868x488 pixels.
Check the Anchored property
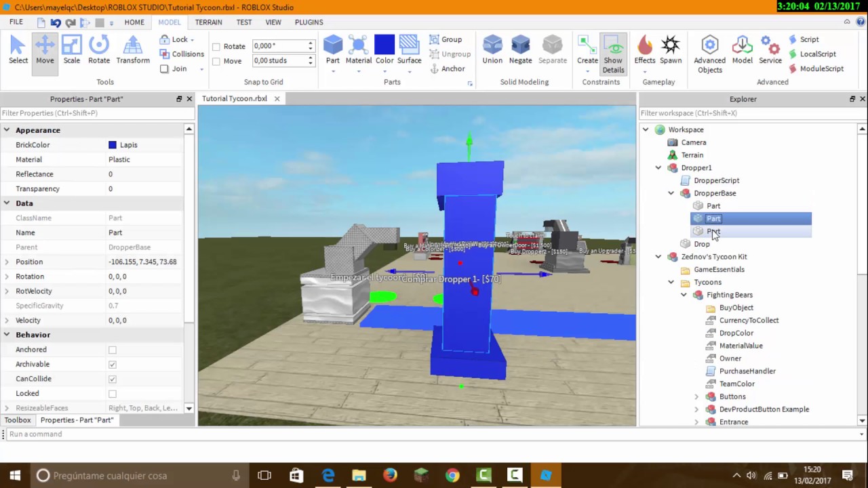pos(113,350)
